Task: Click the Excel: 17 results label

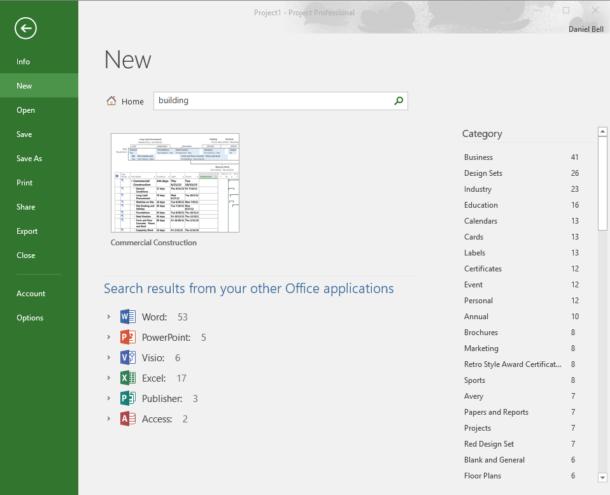Action: [164, 378]
